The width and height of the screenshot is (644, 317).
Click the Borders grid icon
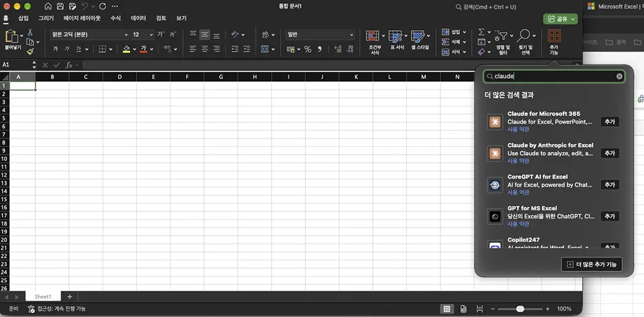tap(102, 49)
